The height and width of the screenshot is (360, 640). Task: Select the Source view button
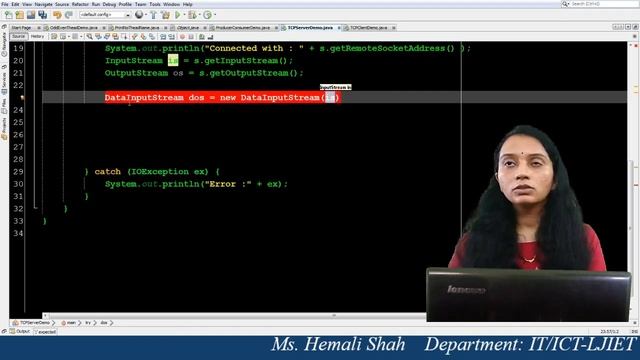point(18,37)
